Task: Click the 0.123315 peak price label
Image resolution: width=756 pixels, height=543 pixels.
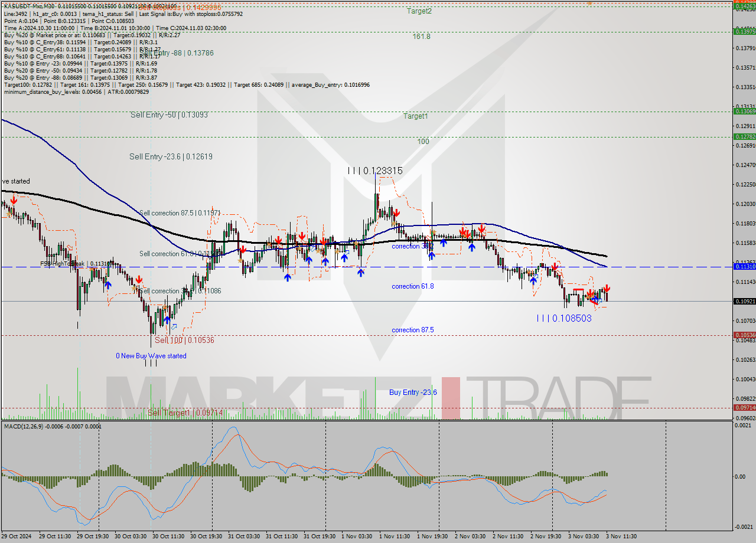Action: tap(375, 171)
